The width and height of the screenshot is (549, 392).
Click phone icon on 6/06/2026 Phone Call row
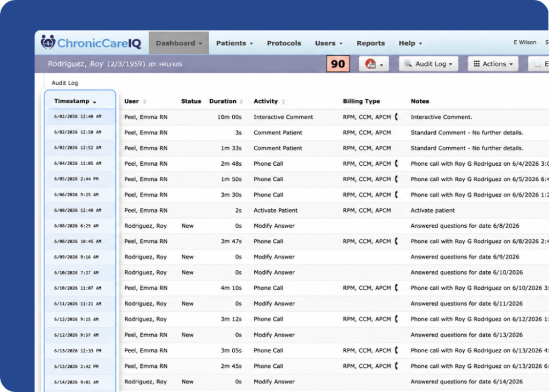396,195
